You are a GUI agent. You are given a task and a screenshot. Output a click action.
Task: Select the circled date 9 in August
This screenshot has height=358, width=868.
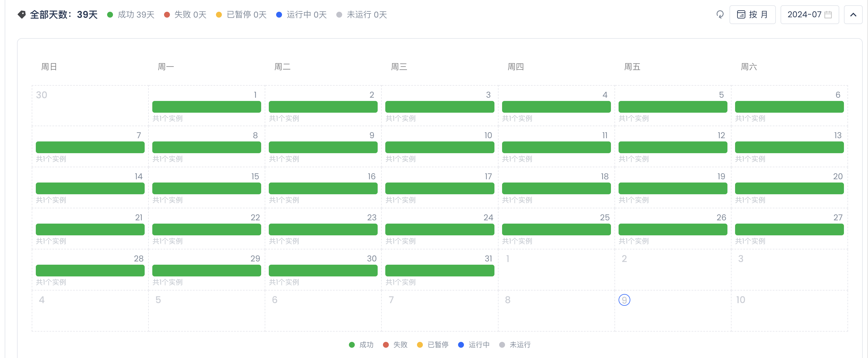624,300
